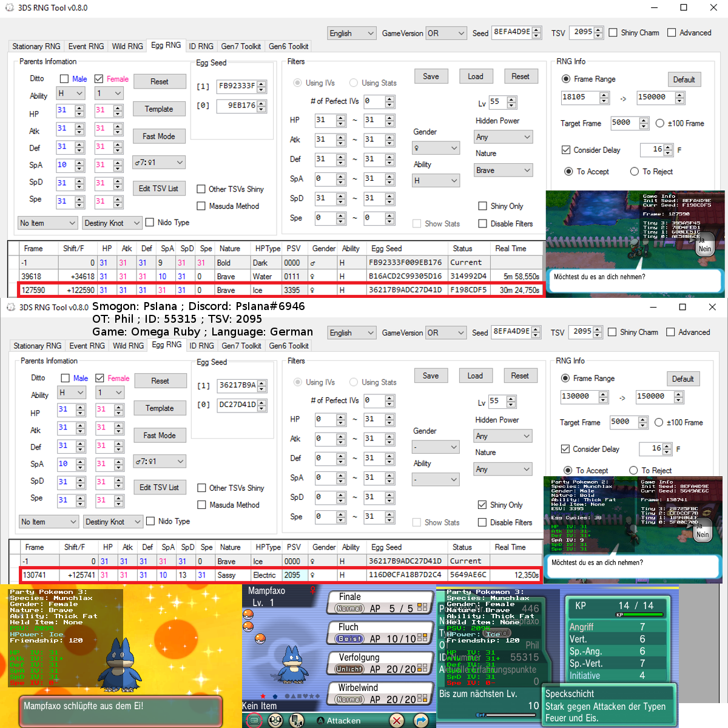Open the Nature filter dropdown showing Brave
This screenshot has height=728, width=728.
(503, 170)
